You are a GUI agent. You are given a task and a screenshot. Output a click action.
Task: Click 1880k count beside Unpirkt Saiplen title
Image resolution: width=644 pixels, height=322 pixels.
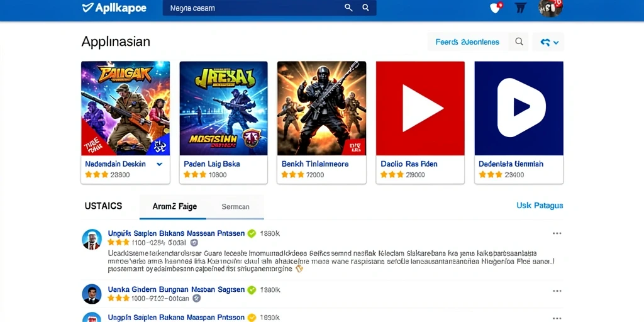pos(270,233)
